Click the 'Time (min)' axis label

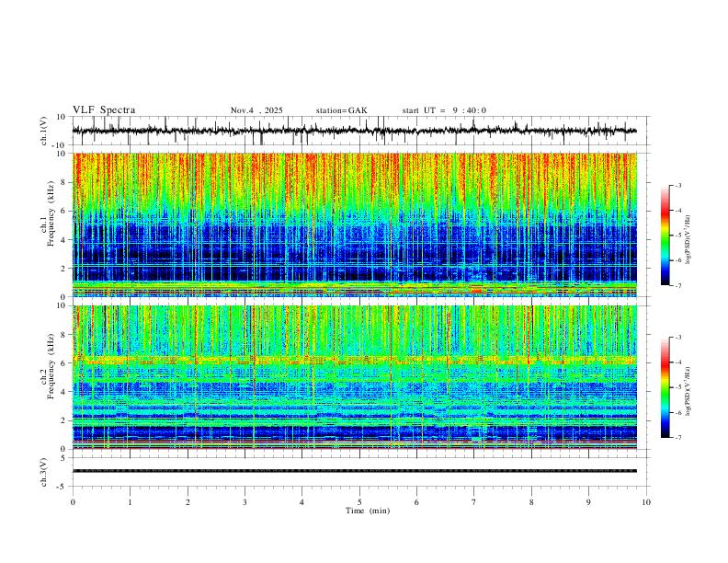pyautogui.click(x=368, y=511)
